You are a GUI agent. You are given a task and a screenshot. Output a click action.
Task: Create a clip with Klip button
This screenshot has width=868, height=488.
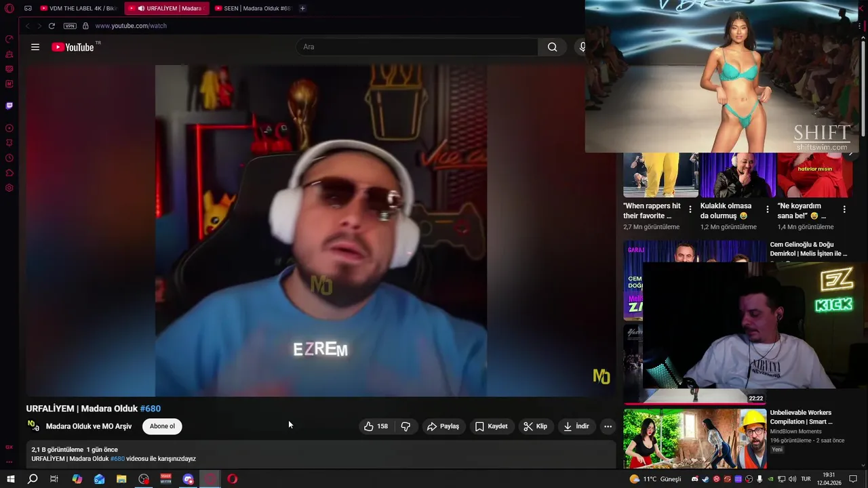coord(536,426)
